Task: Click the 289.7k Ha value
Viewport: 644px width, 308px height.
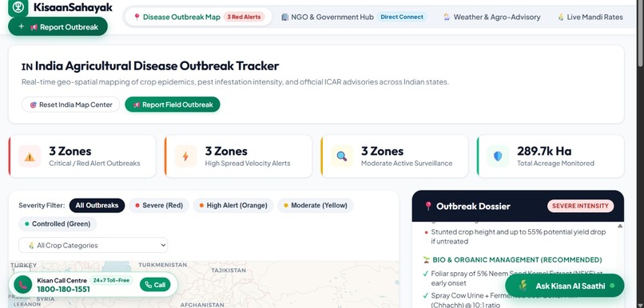Action: click(x=544, y=151)
